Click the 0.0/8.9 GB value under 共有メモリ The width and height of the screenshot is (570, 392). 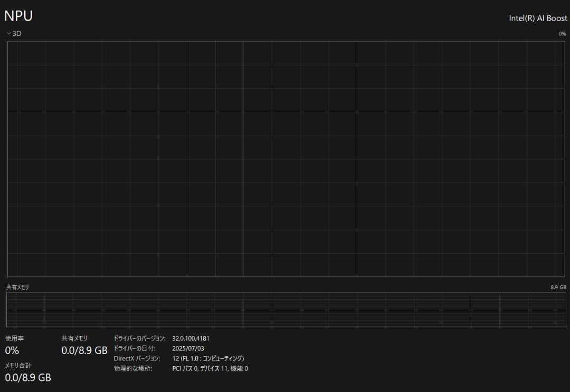pos(84,350)
